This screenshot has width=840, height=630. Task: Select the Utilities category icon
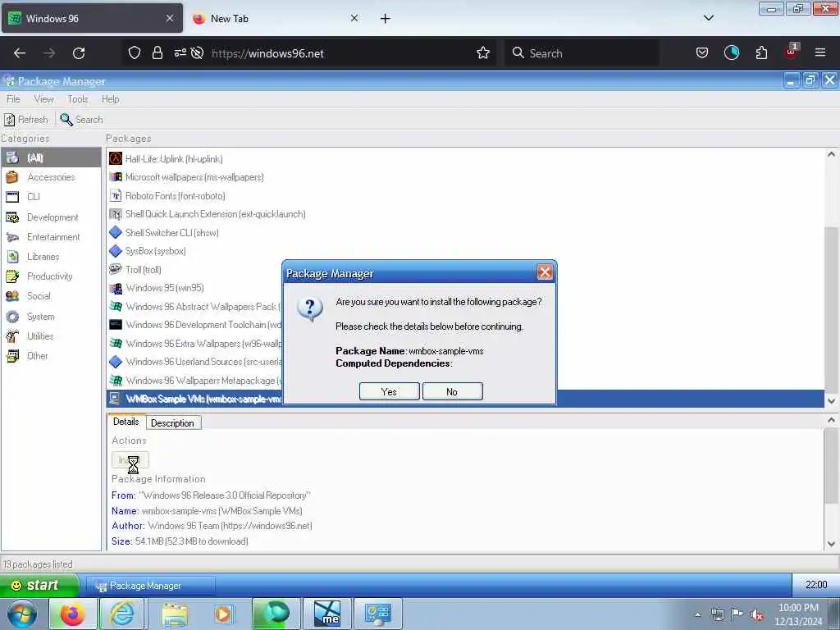(x=12, y=336)
